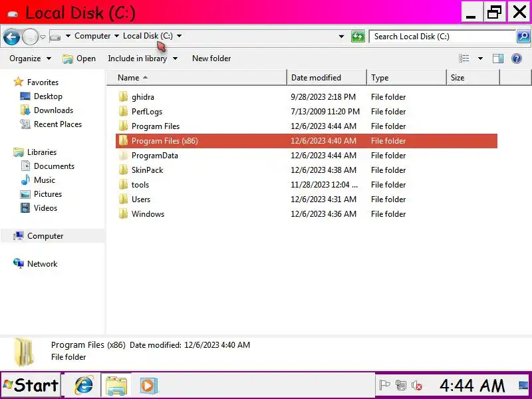Open Help with the question mark icon

pos(517,59)
